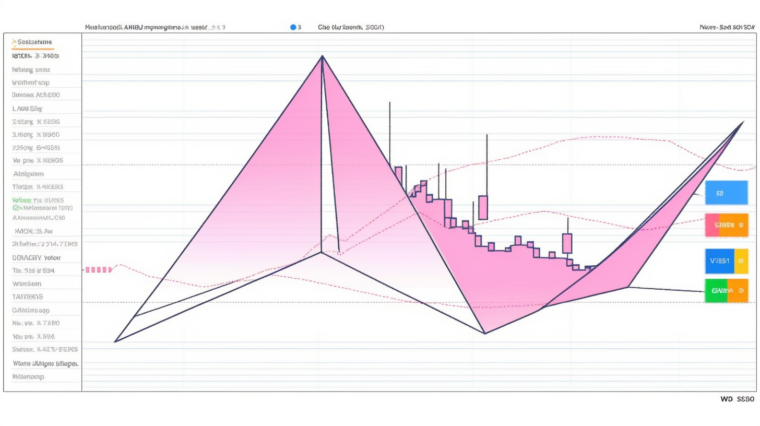Image resolution: width=760 pixels, height=426 pixels.
Task: Click the lowest point of the pink pattern
Action: pos(485,333)
